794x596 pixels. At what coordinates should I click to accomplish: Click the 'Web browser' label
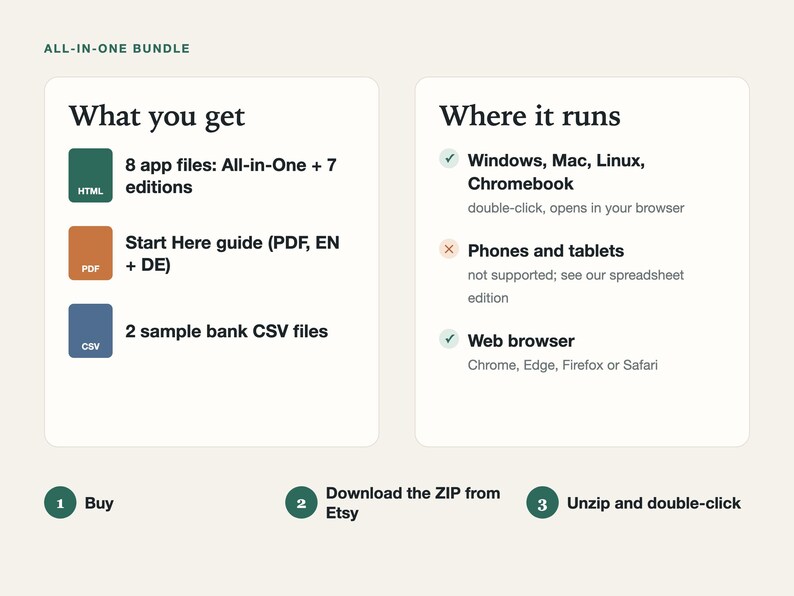click(521, 341)
